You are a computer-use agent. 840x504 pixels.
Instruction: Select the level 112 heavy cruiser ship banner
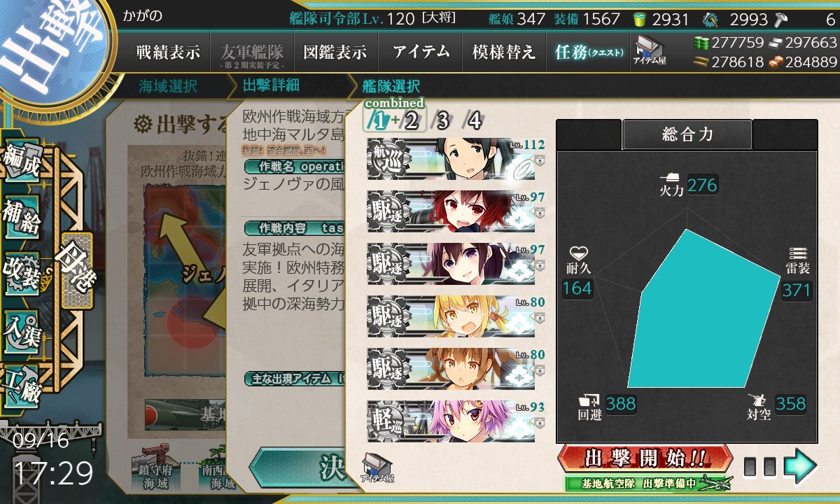point(456,157)
